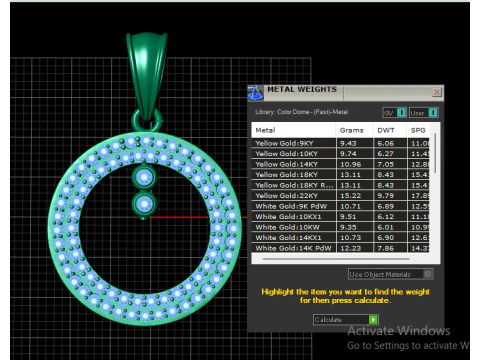Image resolution: width=480 pixels, height=360 pixels.
Task: Click the 12.23 grams value
Action: [x=350, y=248]
